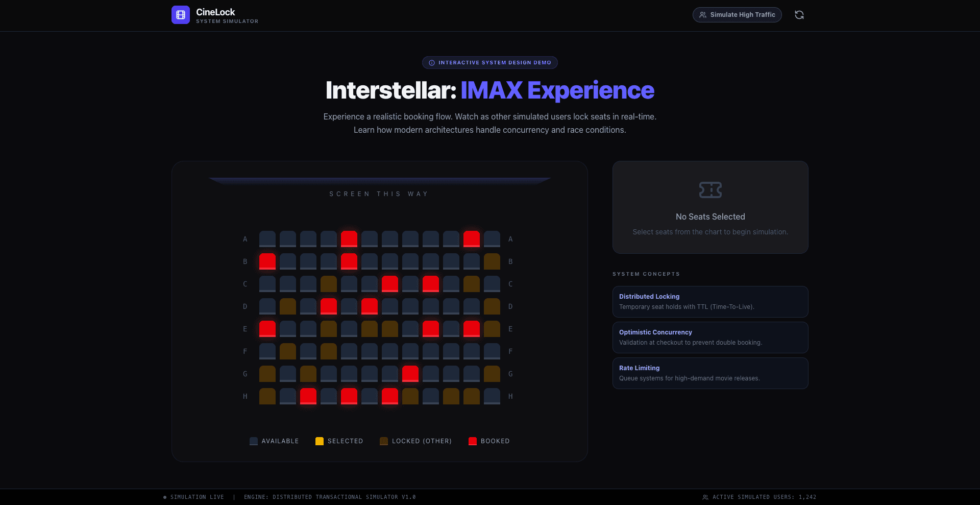Click the ticket icon above No Seats Selected
Viewport: 980px width, 505px height.
710,190
